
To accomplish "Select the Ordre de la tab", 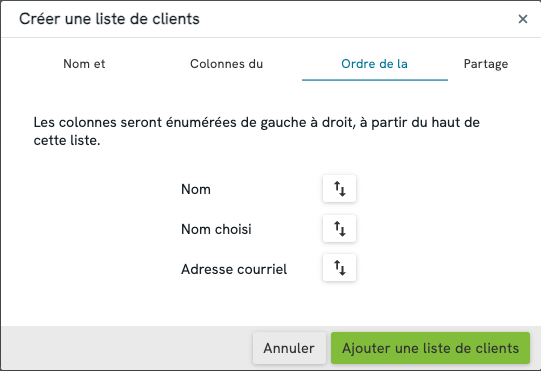I will (x=374, y=64).
